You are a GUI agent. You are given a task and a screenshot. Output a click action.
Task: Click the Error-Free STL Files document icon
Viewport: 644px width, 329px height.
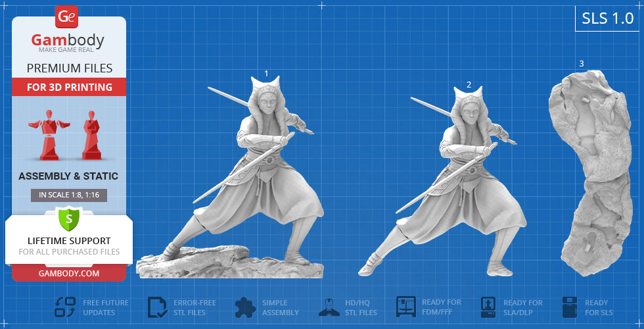coord(158,307)
